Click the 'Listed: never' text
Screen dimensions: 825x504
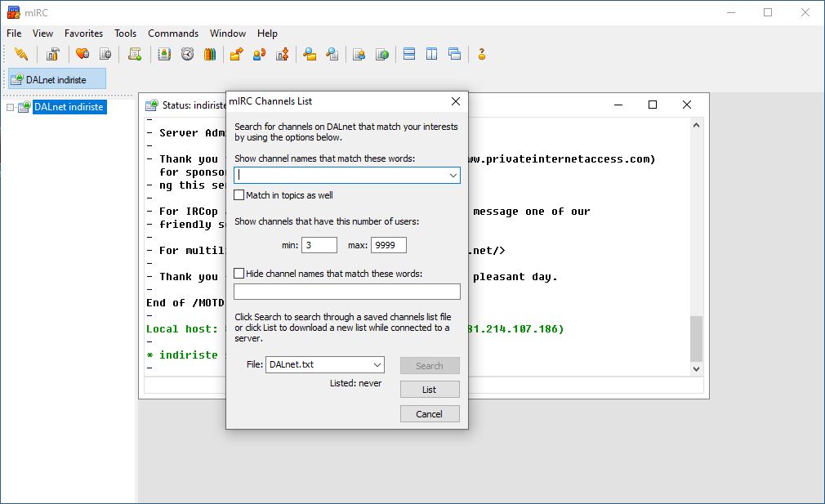(355, 384)
